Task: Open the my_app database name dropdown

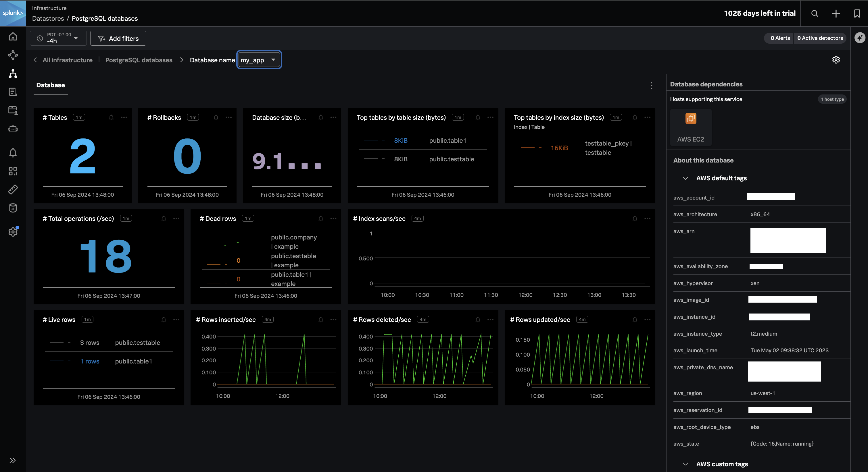Action: coord(259,60)
